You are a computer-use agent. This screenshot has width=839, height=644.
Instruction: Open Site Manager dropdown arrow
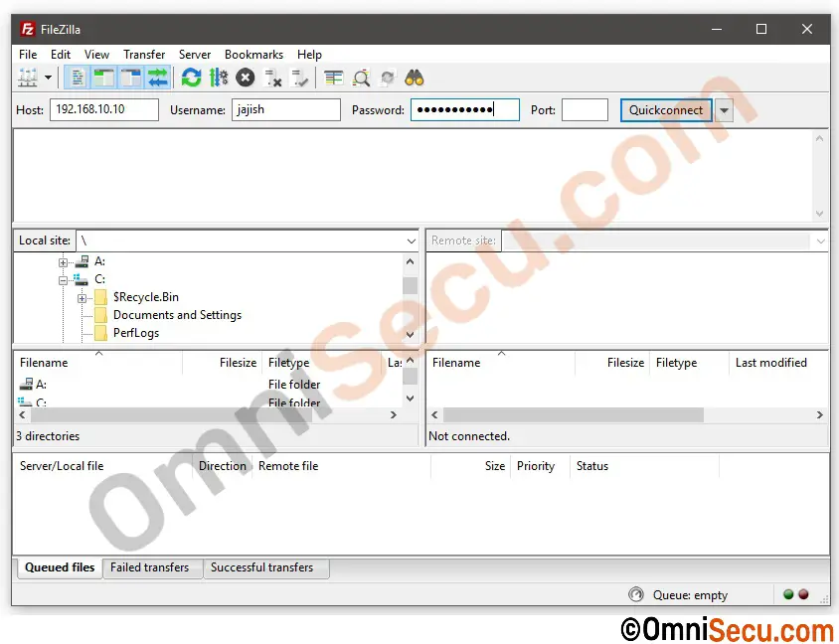click(x=48, y=79)
